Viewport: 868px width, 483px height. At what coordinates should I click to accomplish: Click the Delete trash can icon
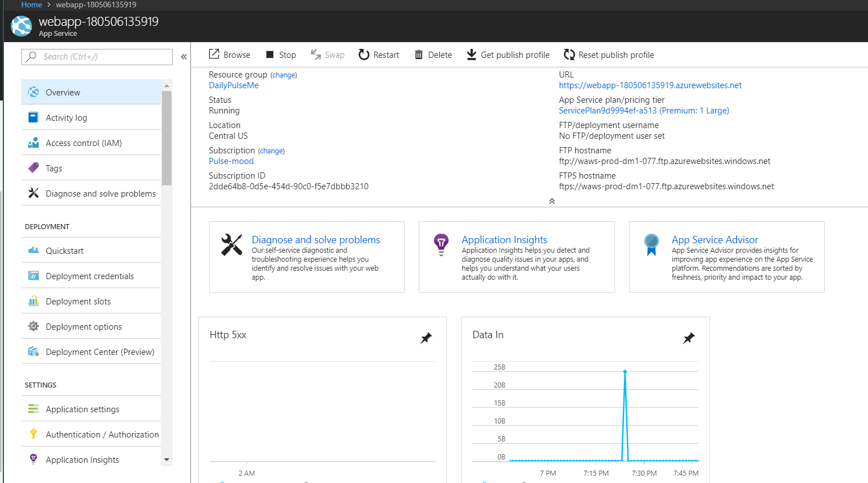tap(419, 54)
